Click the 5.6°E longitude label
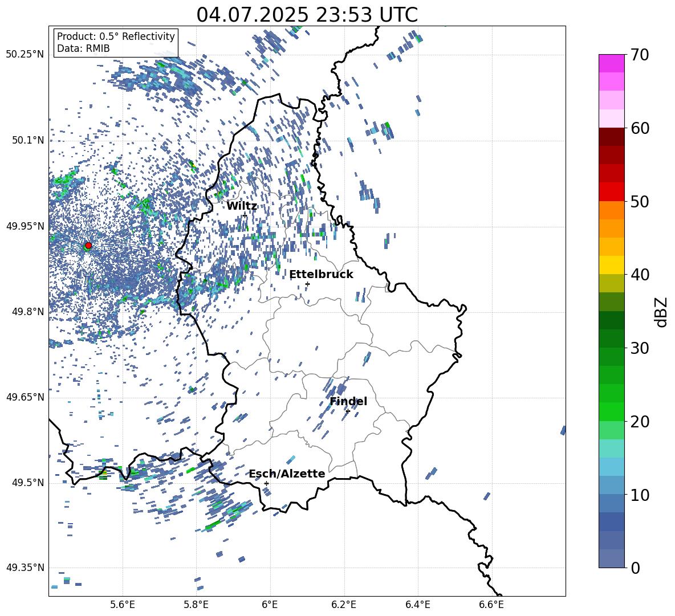Viewport: 675px width, 616px height. (123, 605)
